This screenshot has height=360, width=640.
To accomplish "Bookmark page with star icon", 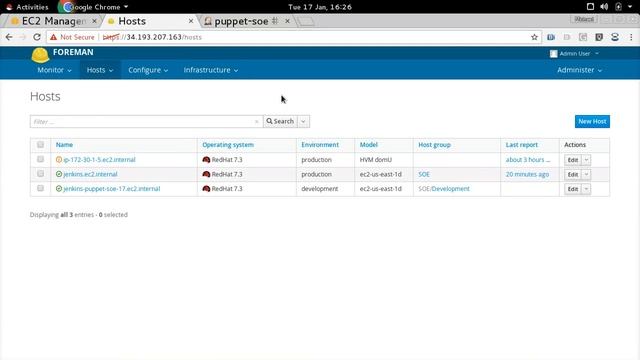I will pos(534,37).
